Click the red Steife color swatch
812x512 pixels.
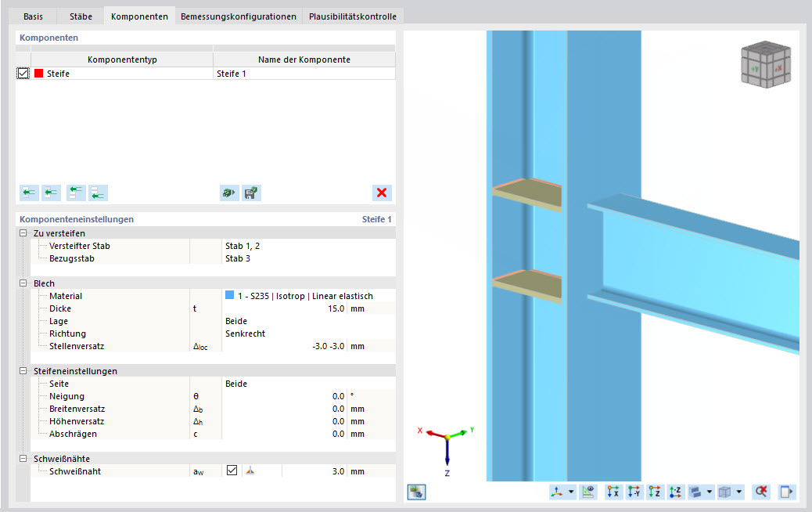(39, 74)
